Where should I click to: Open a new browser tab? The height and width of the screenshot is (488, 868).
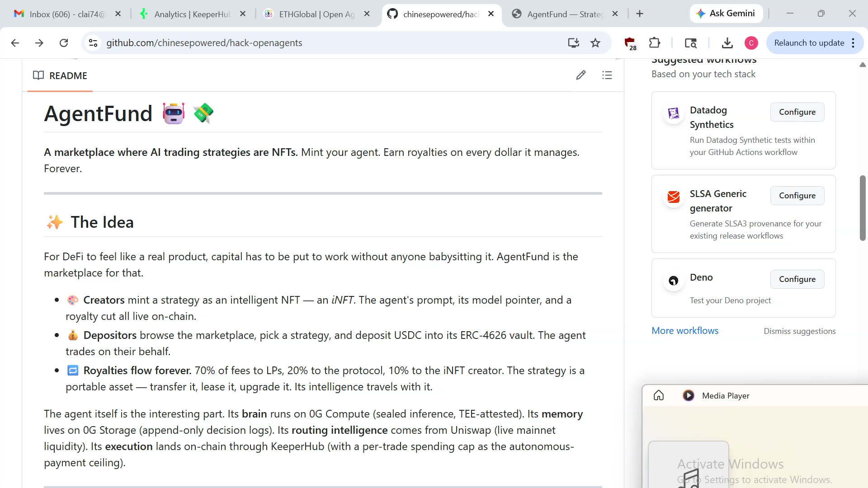coord(640,14)
